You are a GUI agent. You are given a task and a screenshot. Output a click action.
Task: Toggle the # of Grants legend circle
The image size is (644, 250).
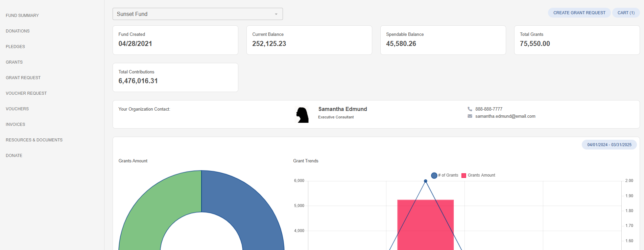(434, 175)
